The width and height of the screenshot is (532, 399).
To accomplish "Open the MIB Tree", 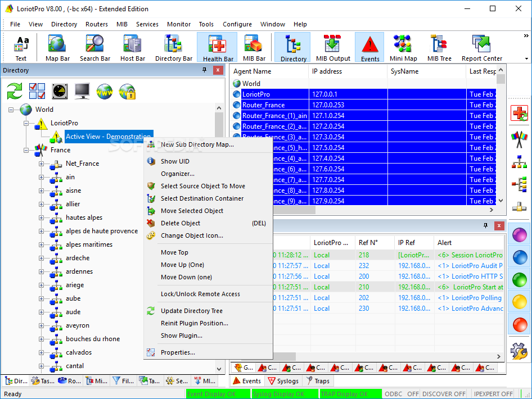I will coord(439,48).
